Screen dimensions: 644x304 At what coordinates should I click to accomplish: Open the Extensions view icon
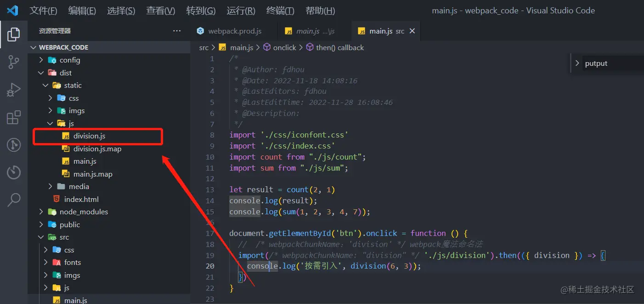click(x=14, y=118)
